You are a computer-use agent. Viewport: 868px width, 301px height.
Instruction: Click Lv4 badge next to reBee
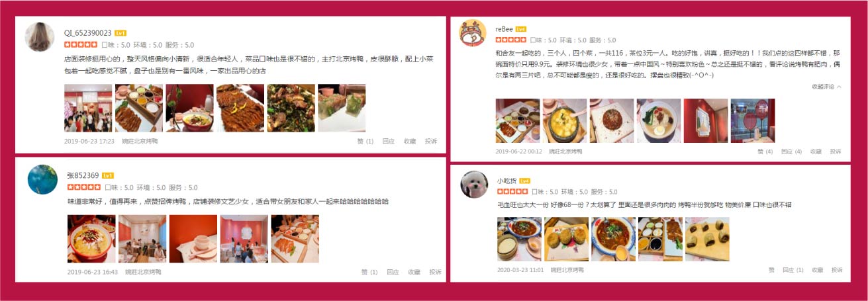point(521,29)
